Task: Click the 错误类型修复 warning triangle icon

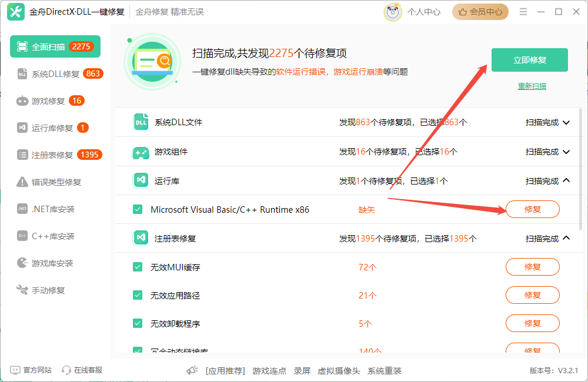Action: point(22,182)
